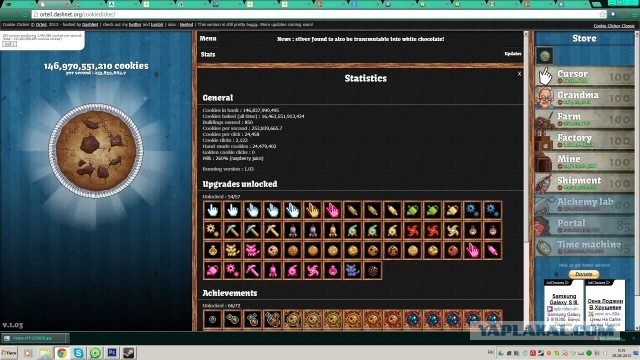Viewport: 640px width, 360px height.
Task: Select the pink gear upgrade icon
Action: (x=233, y=270)
